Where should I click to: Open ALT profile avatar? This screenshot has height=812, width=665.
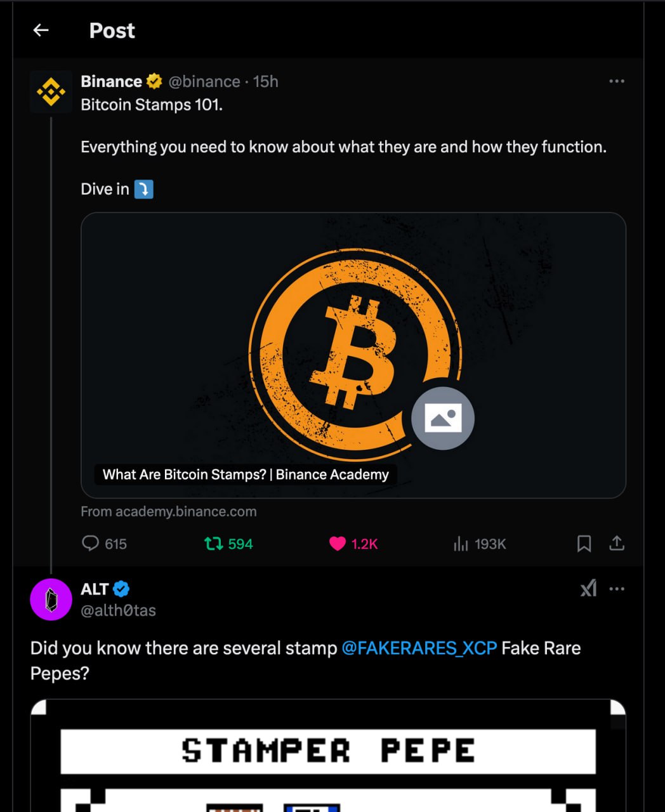tap(51, 599)
